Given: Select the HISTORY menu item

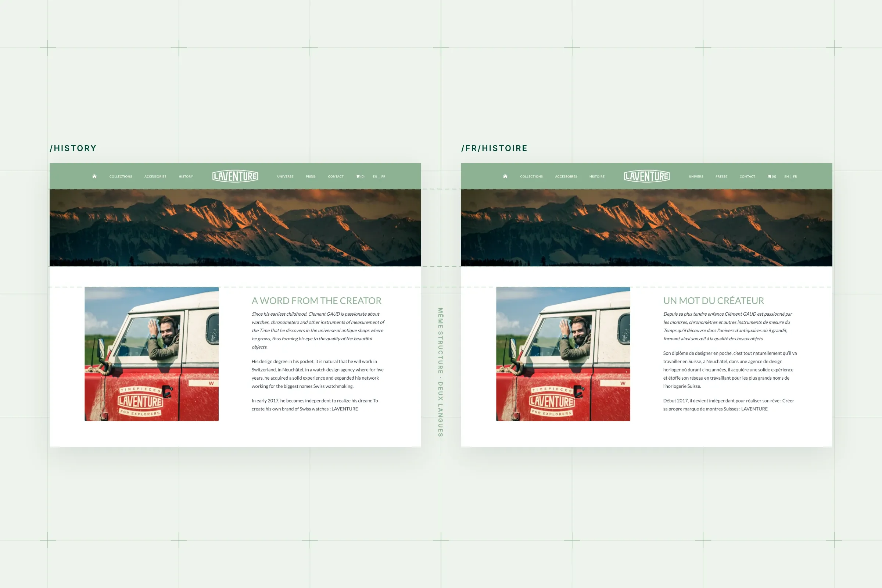Looking at the screenshot, I should (x=186, y=177).
